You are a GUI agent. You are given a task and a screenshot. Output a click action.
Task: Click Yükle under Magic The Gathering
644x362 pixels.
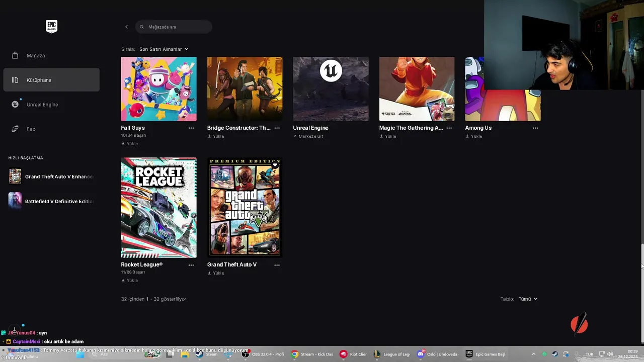click(x=388, y=136)
